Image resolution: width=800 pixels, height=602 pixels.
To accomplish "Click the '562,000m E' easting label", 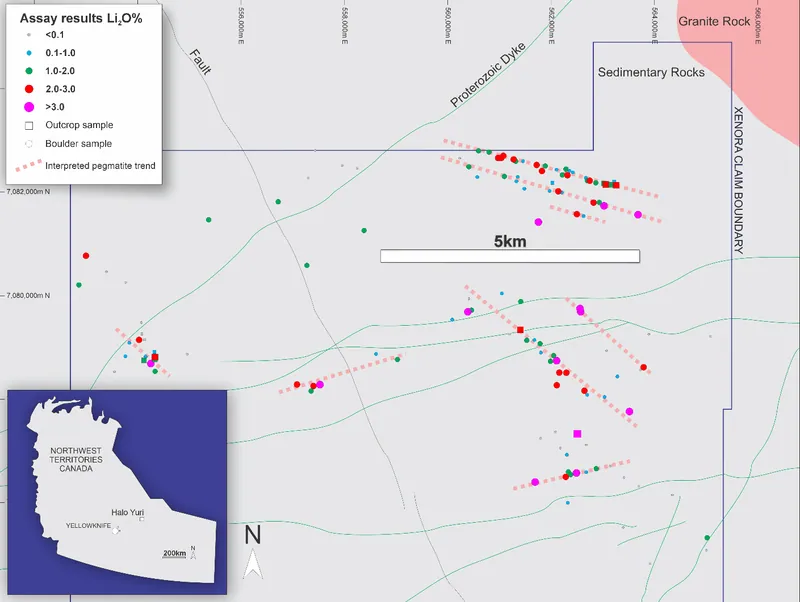I will pos(552,26).
